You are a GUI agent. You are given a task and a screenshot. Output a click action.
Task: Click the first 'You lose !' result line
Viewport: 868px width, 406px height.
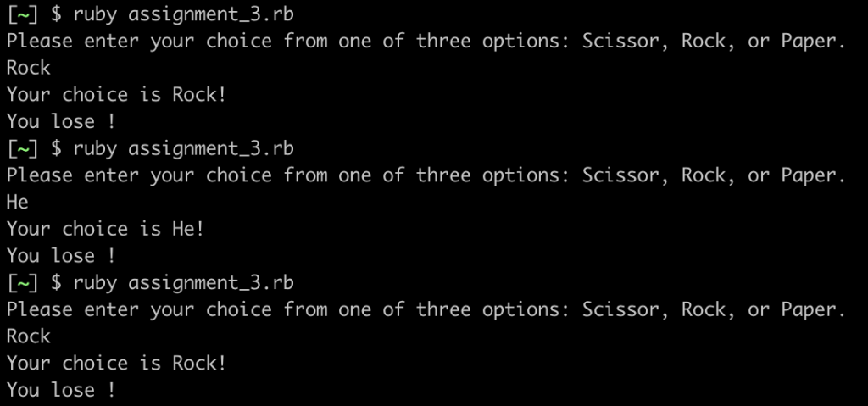[x=61, y=121]
